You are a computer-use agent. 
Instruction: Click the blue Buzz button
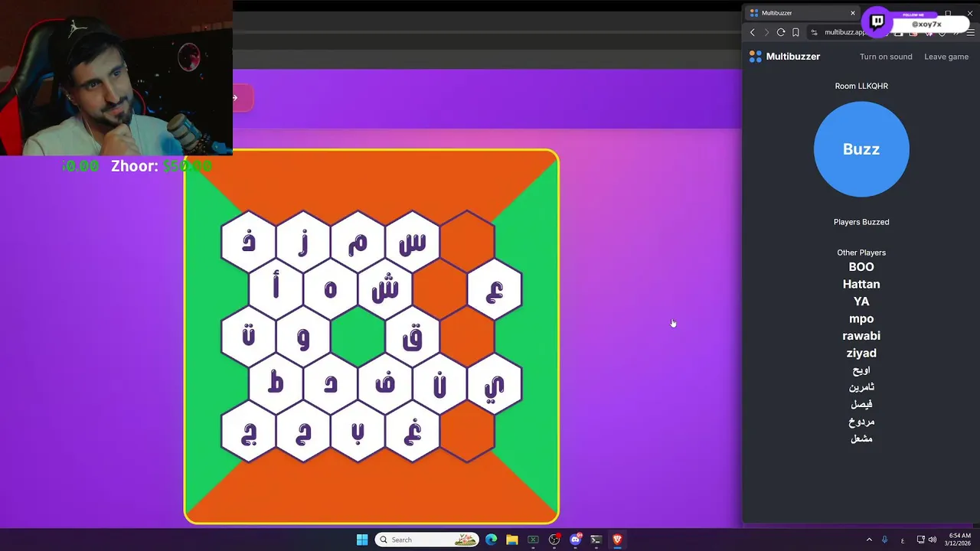[x=861, y=149]
